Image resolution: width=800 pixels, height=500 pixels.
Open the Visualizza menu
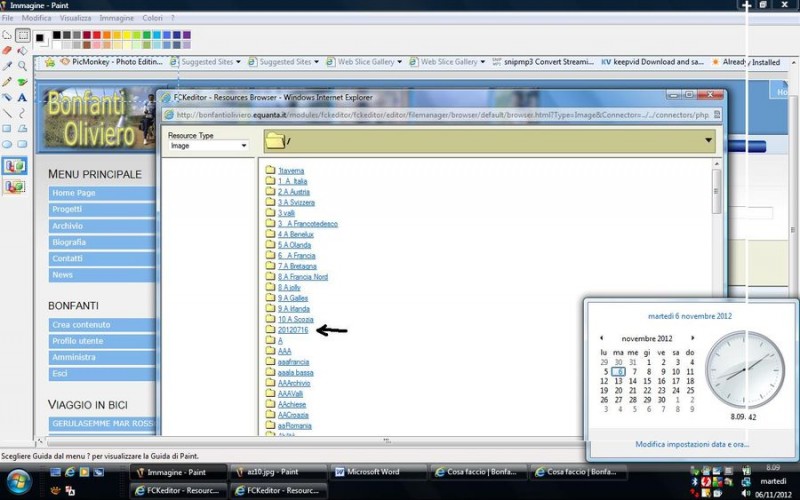(x=75, y=18)
